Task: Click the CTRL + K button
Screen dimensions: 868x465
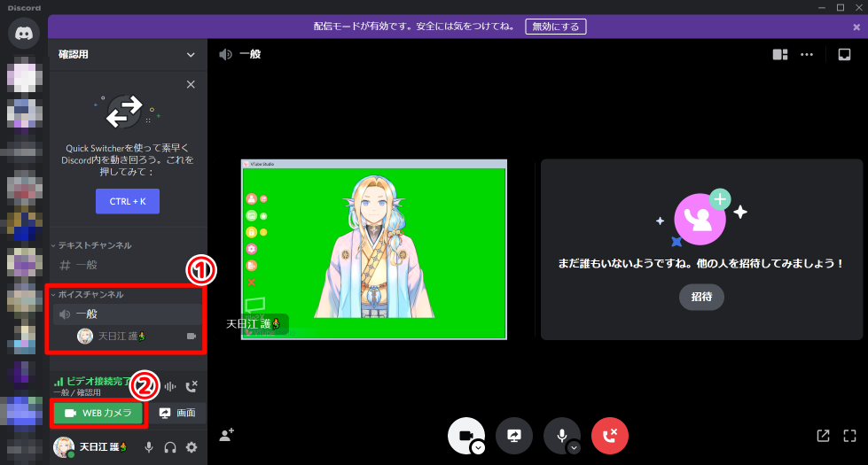Action: [x=128, y=201]
